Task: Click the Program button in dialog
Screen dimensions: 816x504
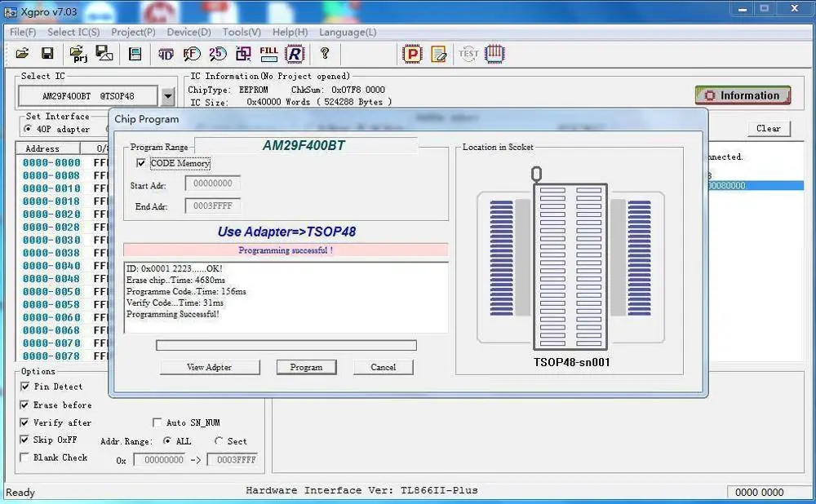Action: [306, 367]
